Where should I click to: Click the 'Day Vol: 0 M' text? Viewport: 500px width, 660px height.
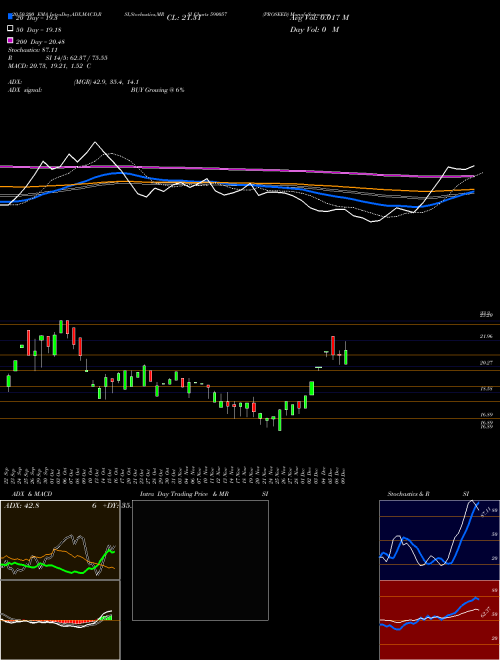314,29
